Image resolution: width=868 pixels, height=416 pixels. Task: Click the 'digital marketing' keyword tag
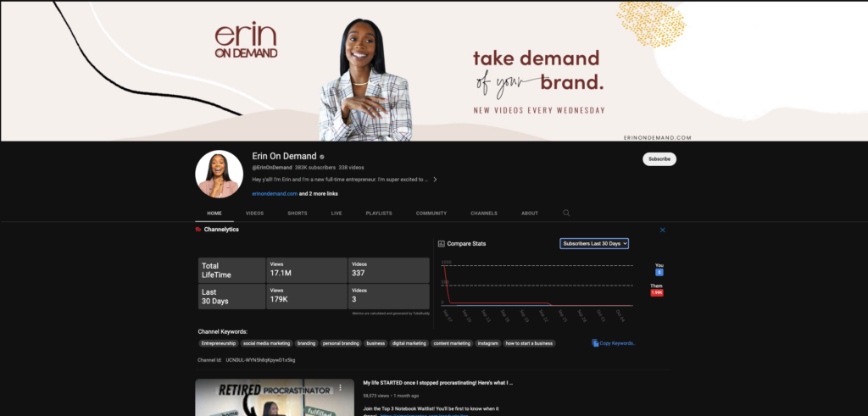pos(409,343)
